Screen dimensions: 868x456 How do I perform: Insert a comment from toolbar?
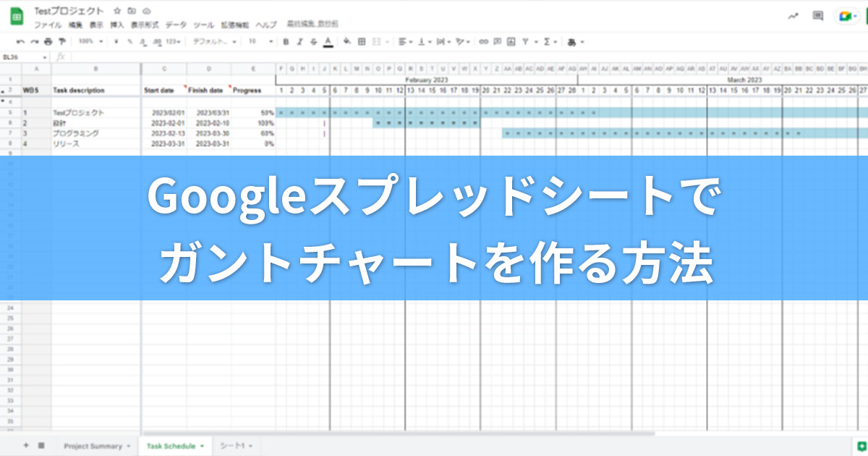pos(498,41)
